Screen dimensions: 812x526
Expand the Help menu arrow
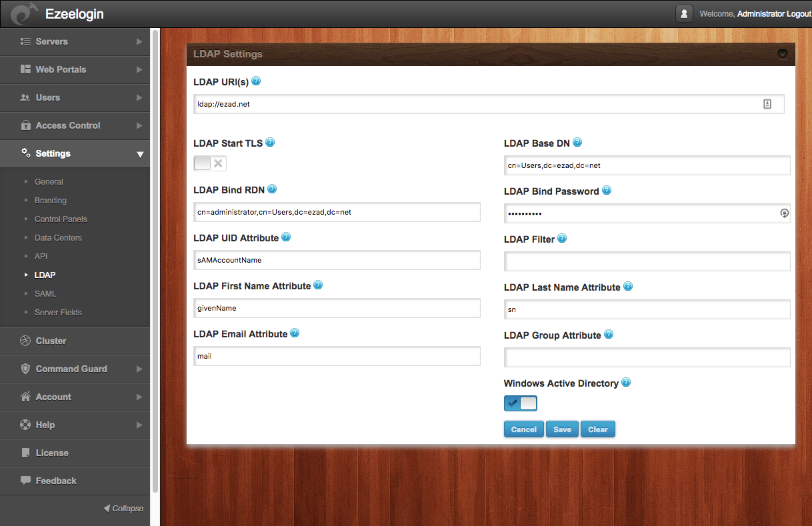[x=139, y=425]
